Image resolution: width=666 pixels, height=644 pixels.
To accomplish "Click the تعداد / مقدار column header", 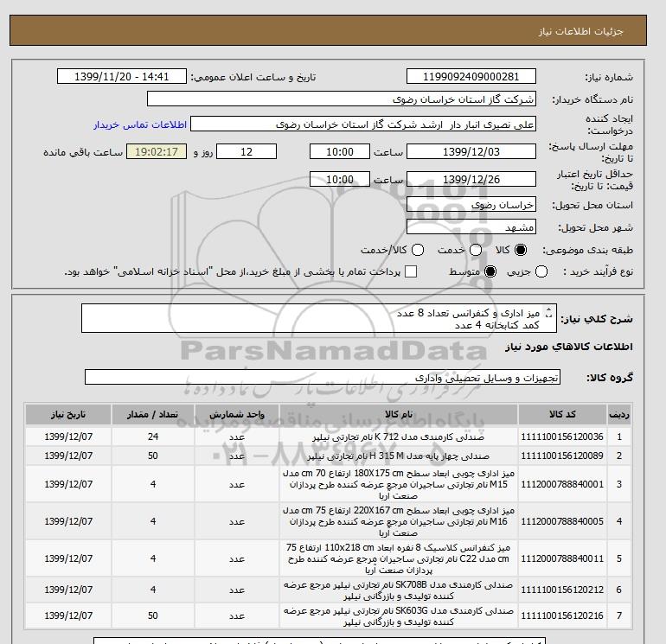I will click(153, 414).
